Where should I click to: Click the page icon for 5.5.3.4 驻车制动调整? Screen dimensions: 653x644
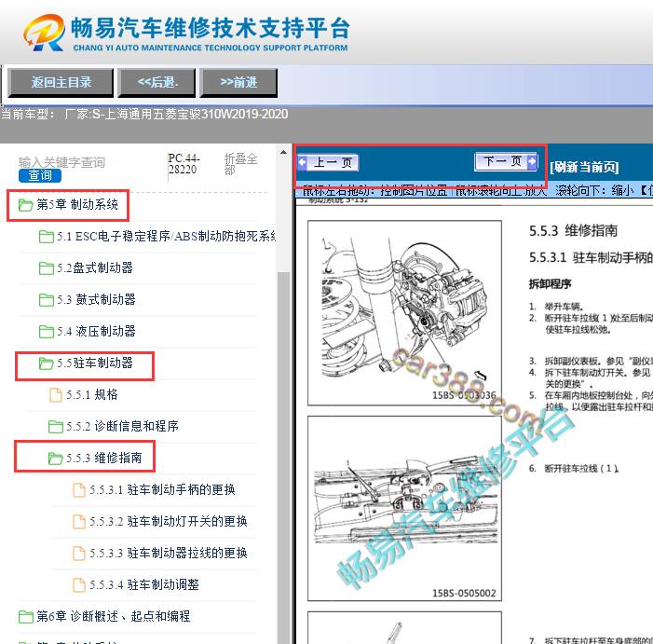(79, 585)
